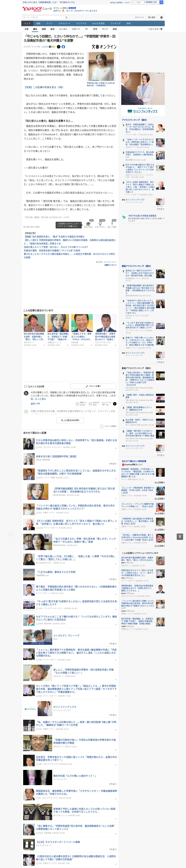
Task: Open the ランキング tab
Action: (115, 23)
